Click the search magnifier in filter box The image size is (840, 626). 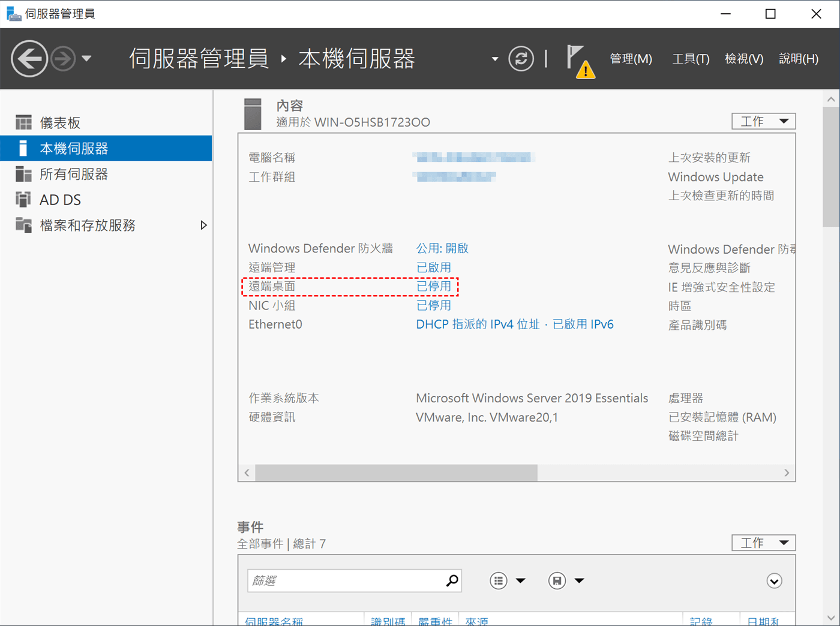coord(452,580)
